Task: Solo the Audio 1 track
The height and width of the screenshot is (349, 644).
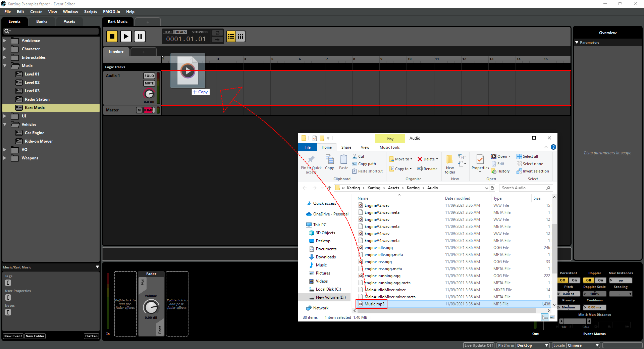Action: click(149, 76)
